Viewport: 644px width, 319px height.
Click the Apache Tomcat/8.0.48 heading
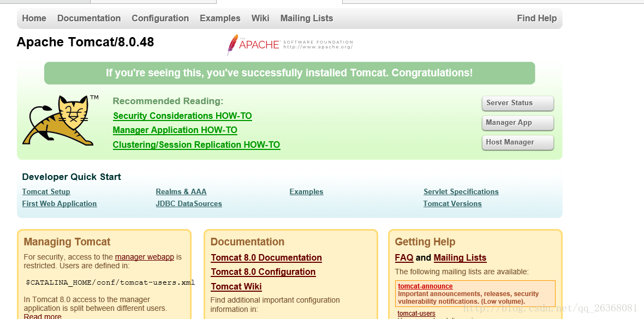coord(86,43)
